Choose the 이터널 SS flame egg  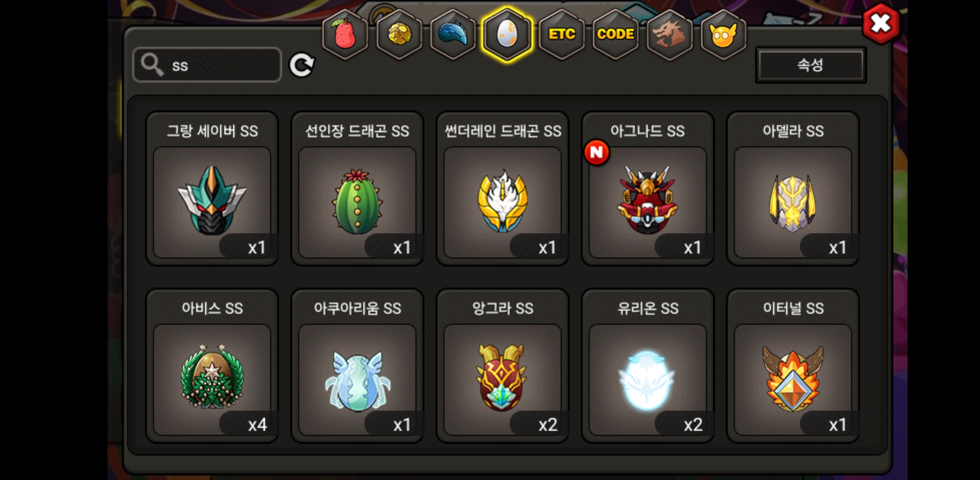point(793,366)
